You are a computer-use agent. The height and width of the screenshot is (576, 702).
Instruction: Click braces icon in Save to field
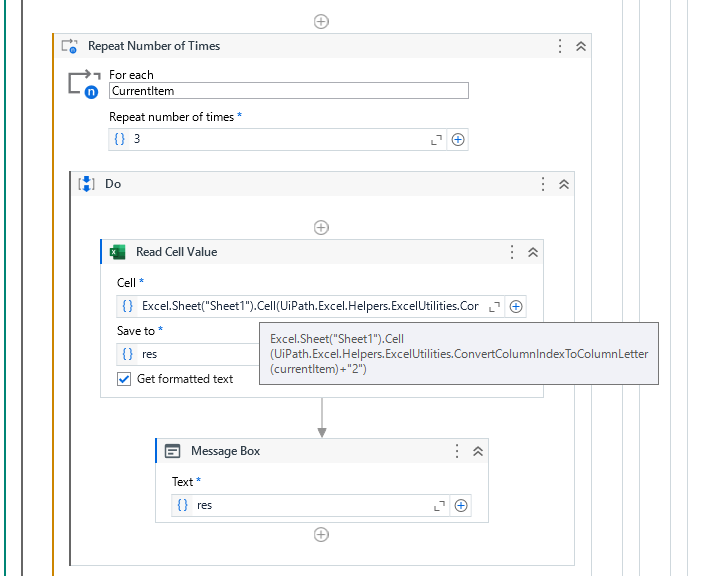[128, 354]
